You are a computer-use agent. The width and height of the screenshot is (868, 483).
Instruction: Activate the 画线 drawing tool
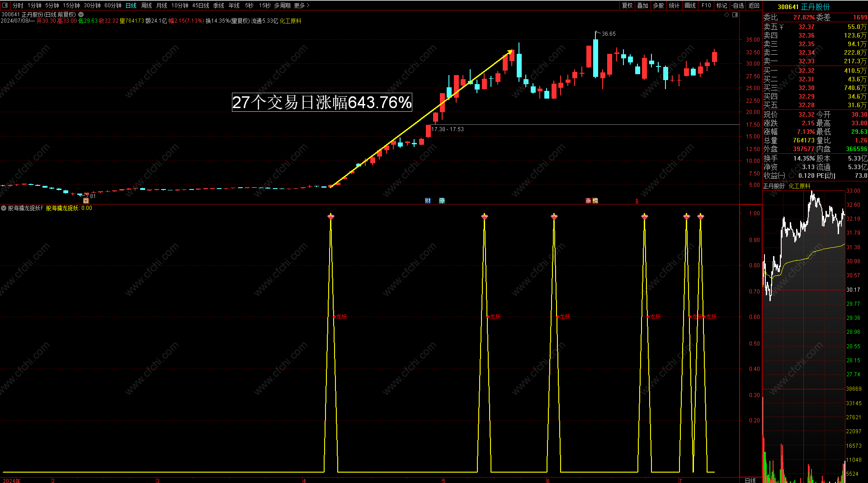(690, 5)
